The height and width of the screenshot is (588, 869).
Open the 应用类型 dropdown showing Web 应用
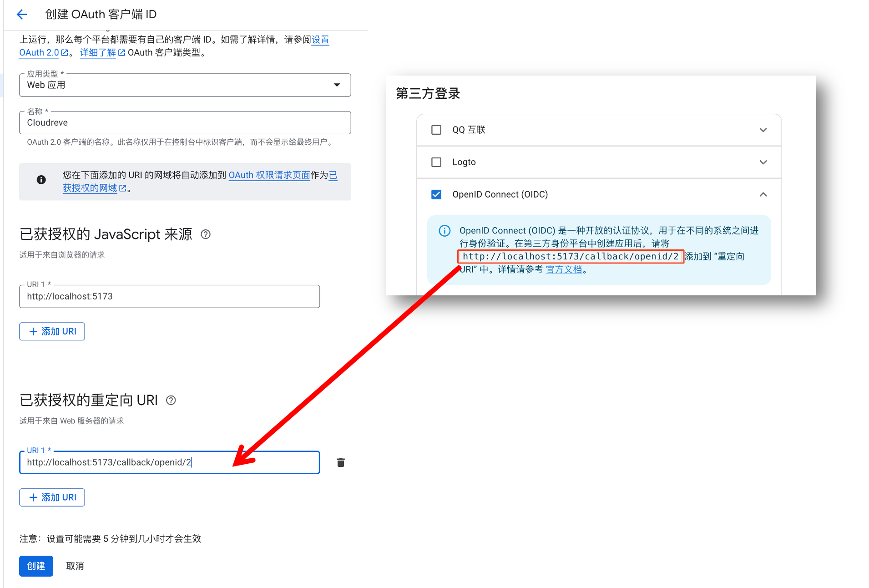click(337, 85)
